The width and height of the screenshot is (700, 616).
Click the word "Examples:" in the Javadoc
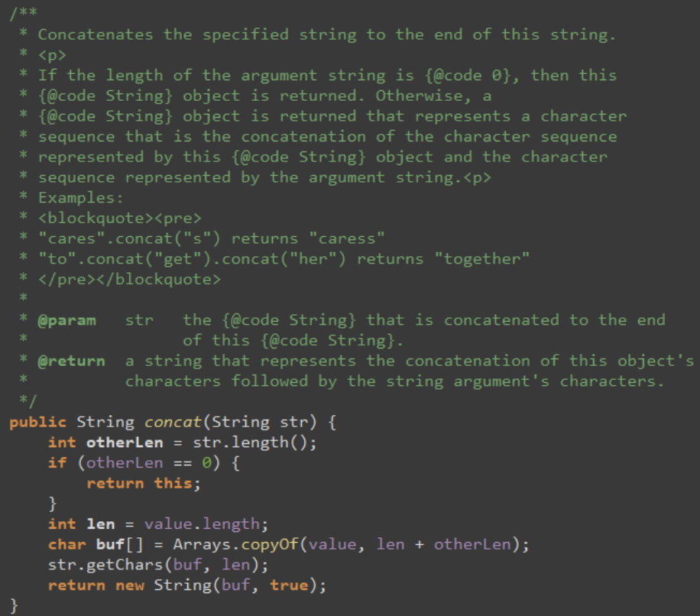pos(81,198)
